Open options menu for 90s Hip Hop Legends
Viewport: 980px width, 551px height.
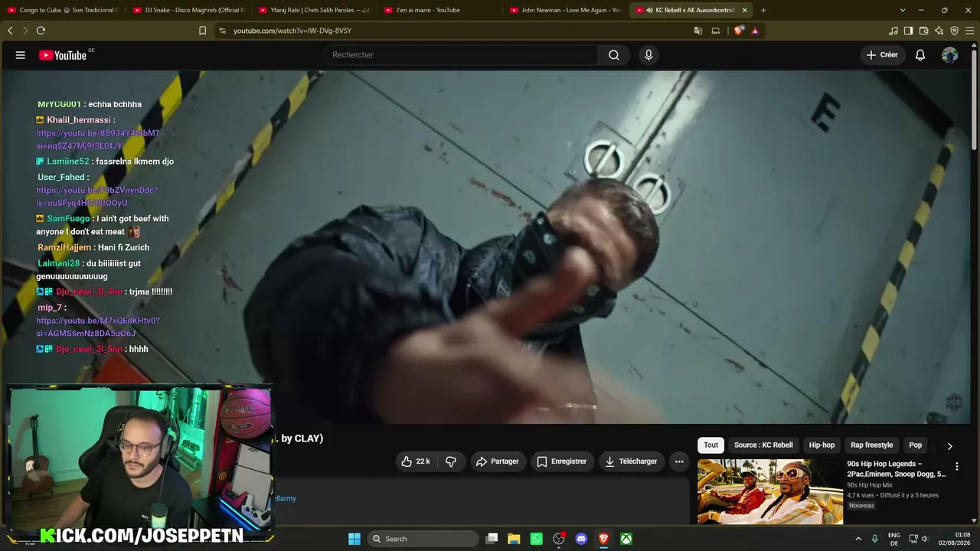coord(956,466)
